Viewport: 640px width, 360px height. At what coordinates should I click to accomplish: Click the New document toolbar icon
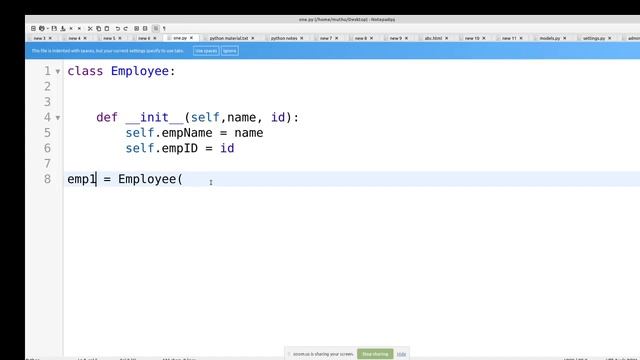(33, 29)
